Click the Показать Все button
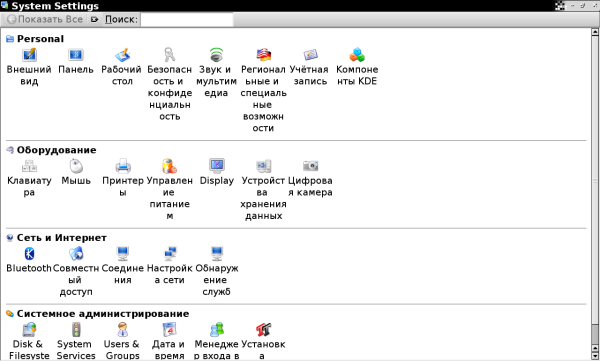The width and height of the screenshot is (600, 361). pos(45,20)
